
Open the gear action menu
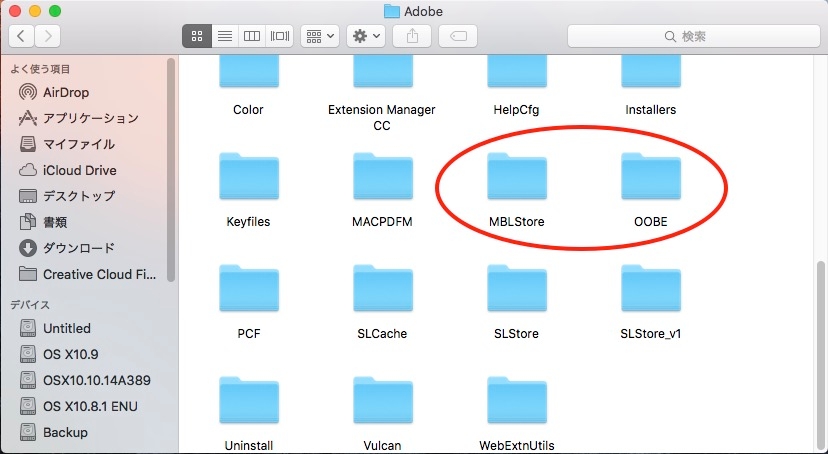coord(366,36)
